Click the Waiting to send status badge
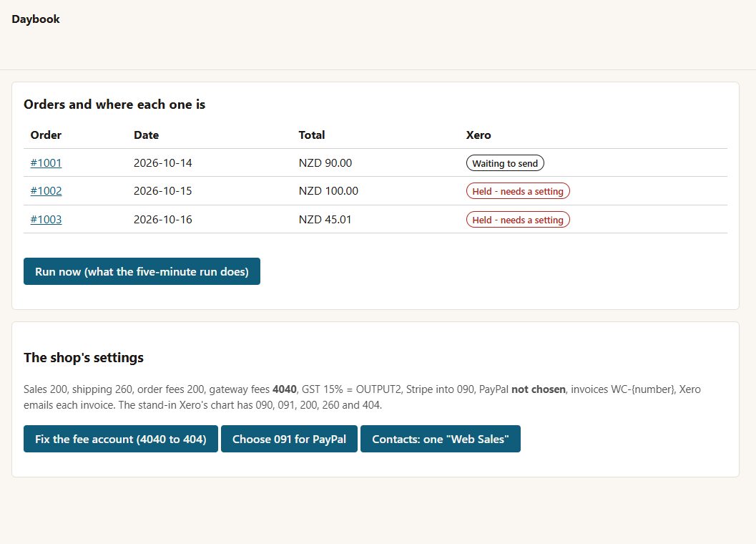The height and width of the screenshot is (544, 756). coord(505,163)
